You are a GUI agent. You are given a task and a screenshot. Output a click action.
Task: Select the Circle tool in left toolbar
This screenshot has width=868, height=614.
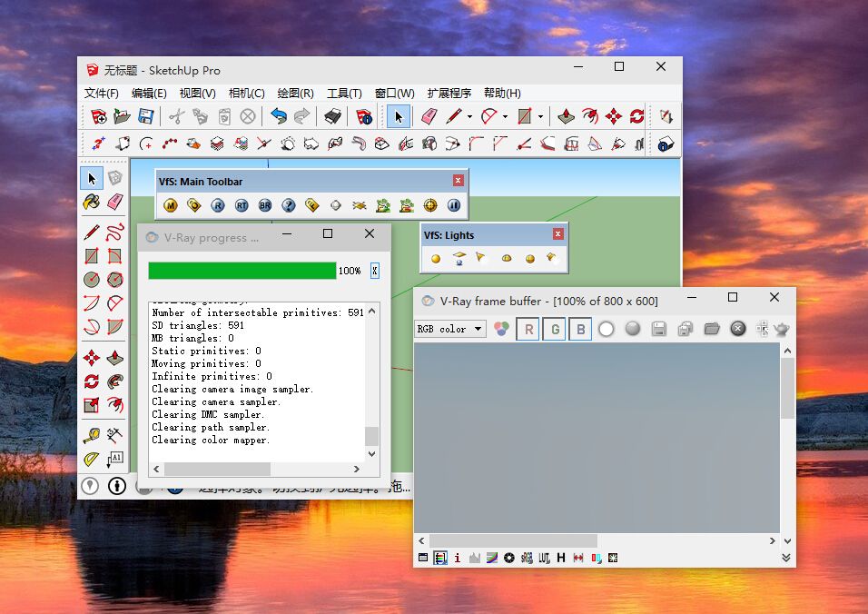pyautogui.click(x=92, y=280)
